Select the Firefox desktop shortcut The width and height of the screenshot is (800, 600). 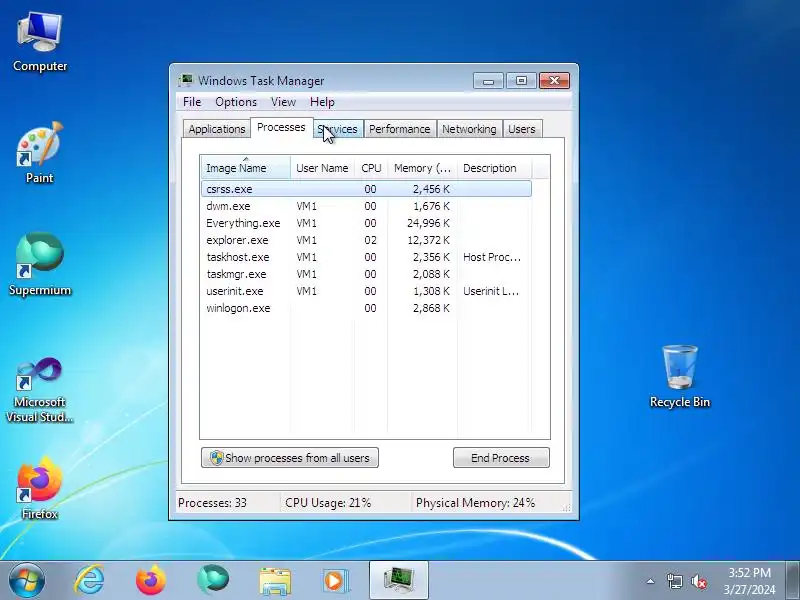click(x=40, y=489)
